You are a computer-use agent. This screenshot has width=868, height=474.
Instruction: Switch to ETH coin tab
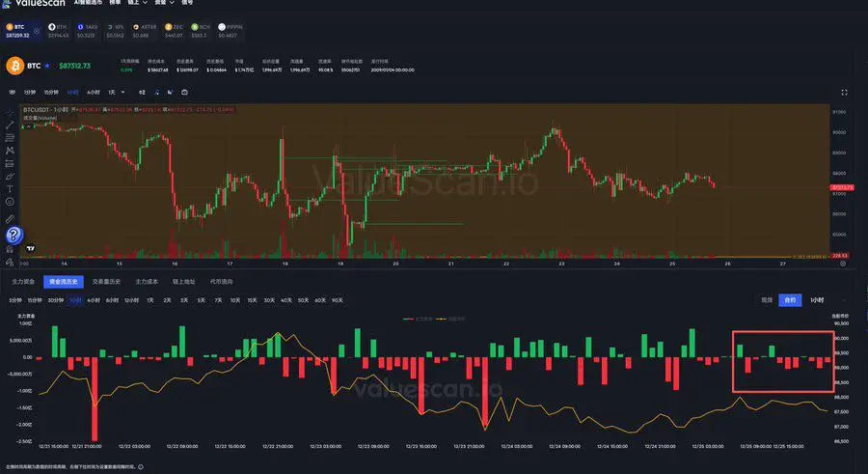click(x=58, y=31)
